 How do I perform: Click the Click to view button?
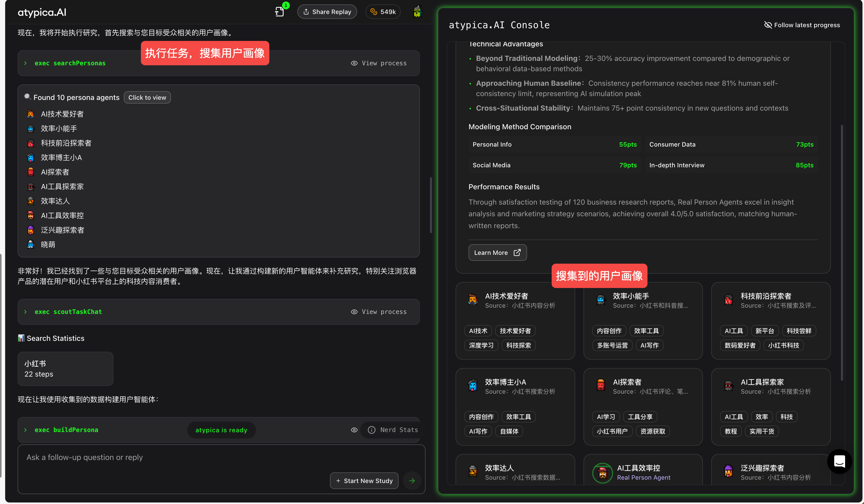point(147,97)
